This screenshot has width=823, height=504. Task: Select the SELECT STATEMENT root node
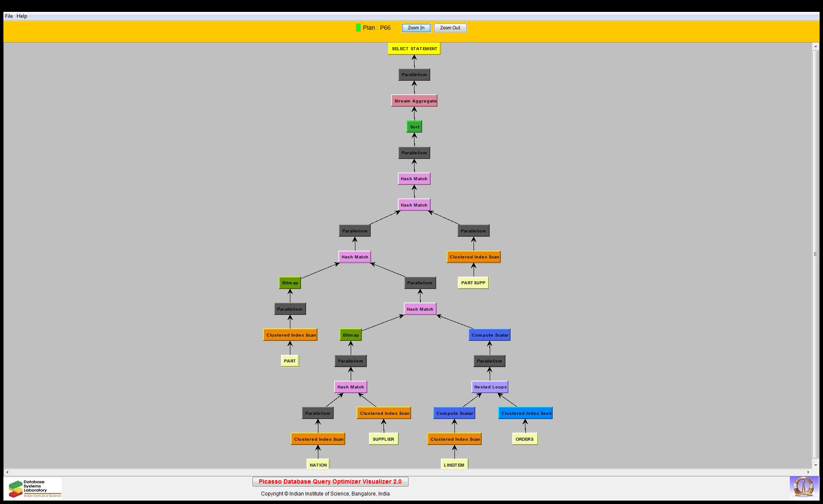click(414, 48)
